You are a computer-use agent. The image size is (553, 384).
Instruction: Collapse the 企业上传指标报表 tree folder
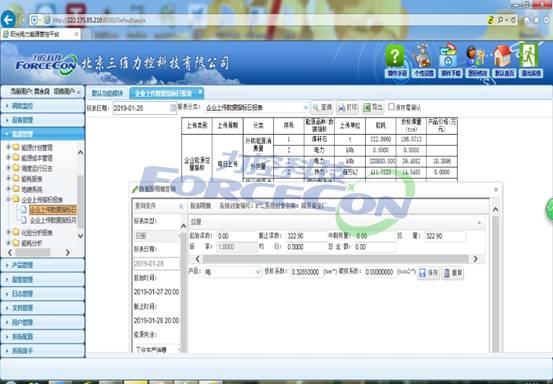(x=8, y=199)
